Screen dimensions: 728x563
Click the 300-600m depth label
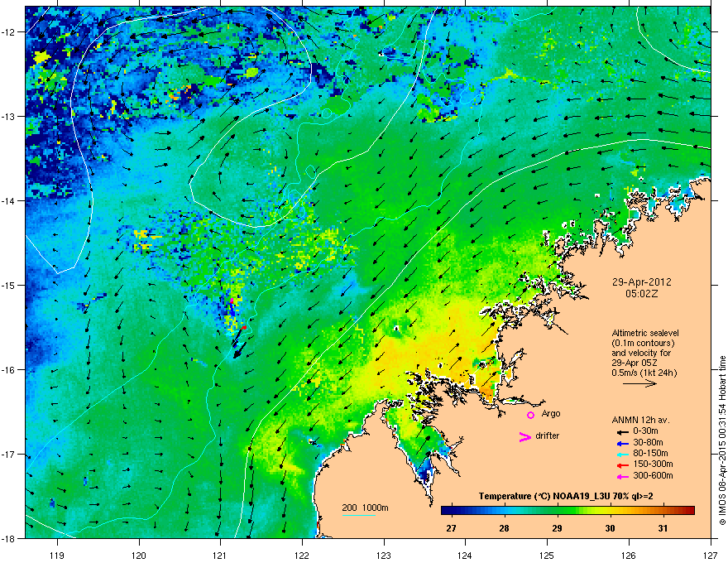click(653, 475)
